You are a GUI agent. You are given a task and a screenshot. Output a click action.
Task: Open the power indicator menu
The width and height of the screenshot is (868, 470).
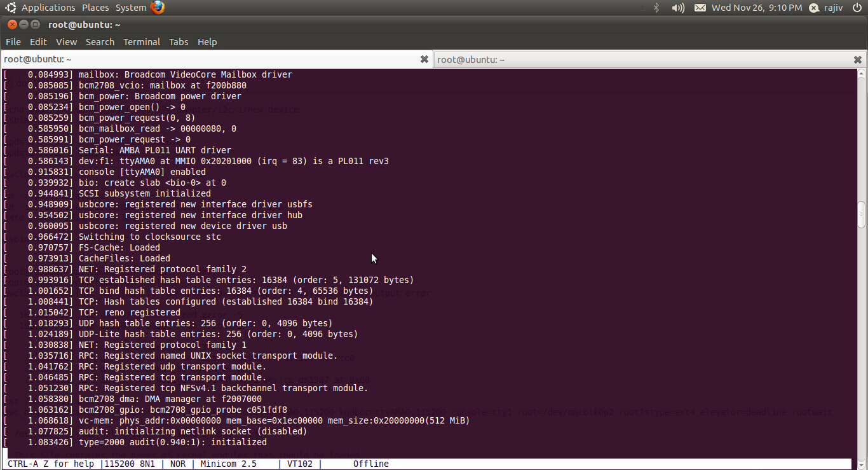click(857, 8)
